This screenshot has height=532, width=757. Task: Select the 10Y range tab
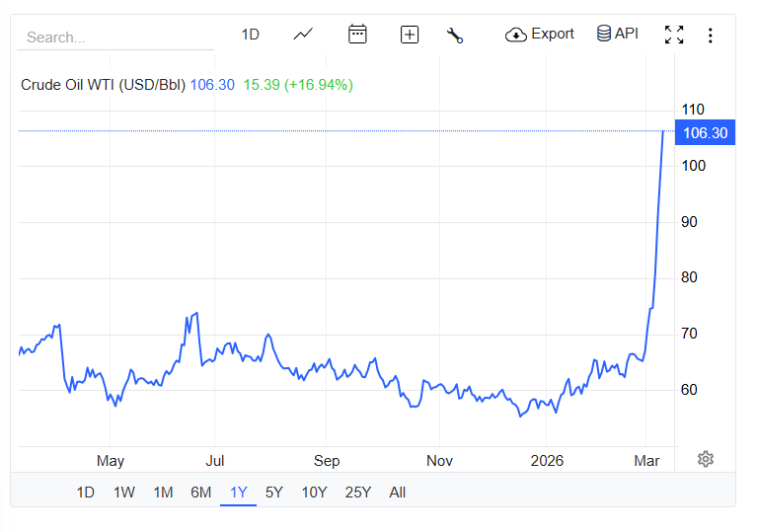(314, 493)
